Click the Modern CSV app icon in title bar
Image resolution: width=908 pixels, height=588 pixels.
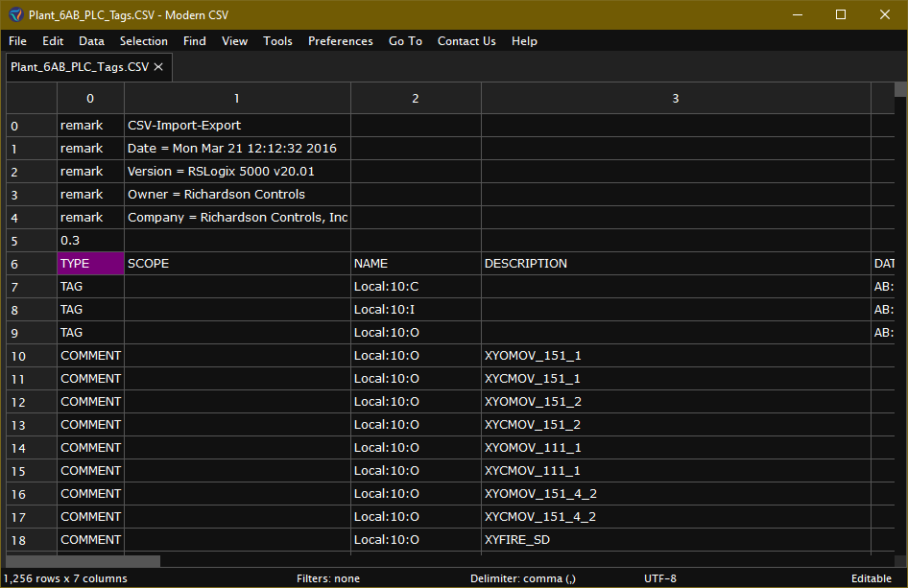(x=13, y=14)
